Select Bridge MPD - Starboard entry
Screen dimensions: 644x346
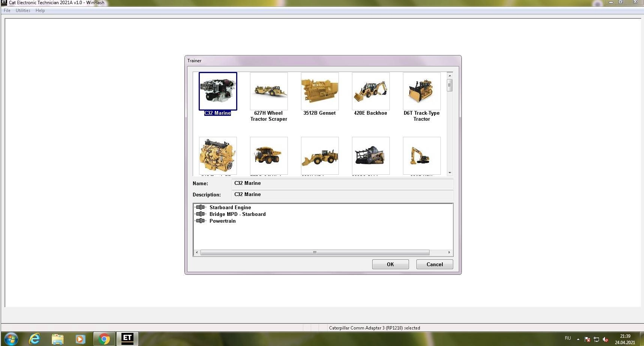tap(238, 214)
